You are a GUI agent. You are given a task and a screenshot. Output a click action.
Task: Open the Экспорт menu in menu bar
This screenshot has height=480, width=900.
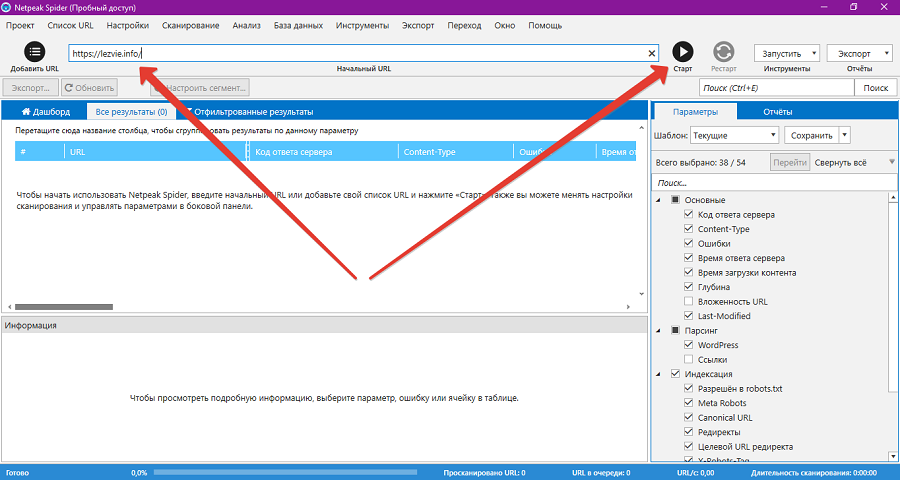tap(418, 25)
